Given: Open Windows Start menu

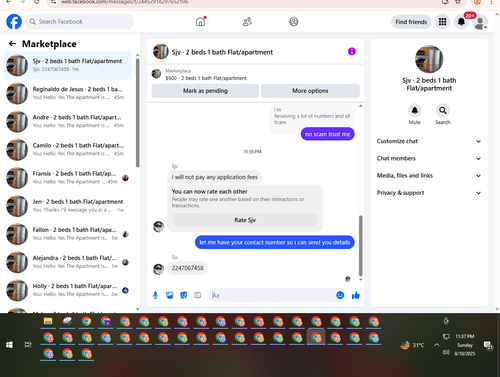Looking at the screenshot, I should [x=9, y=345].
